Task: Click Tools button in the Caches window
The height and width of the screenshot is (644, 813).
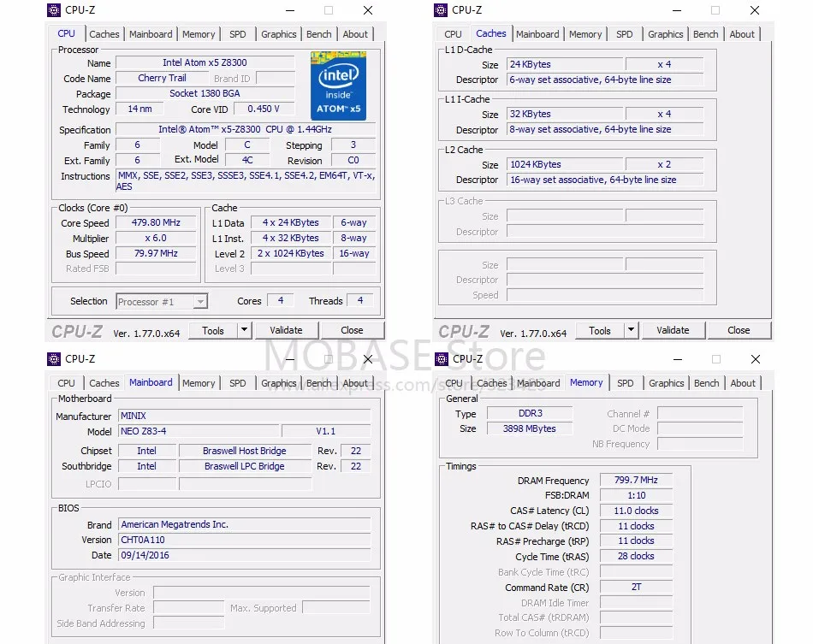Action: (x=600, y=330)
